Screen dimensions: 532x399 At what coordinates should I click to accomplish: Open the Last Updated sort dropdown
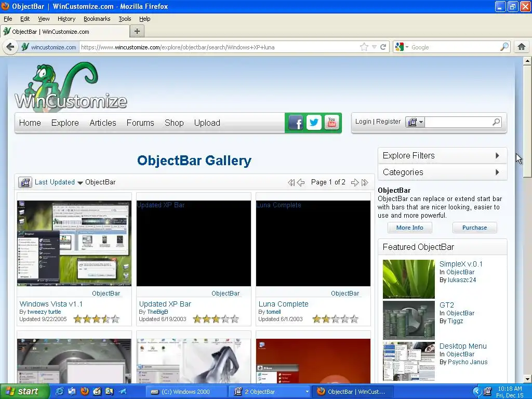pos(59,182)
